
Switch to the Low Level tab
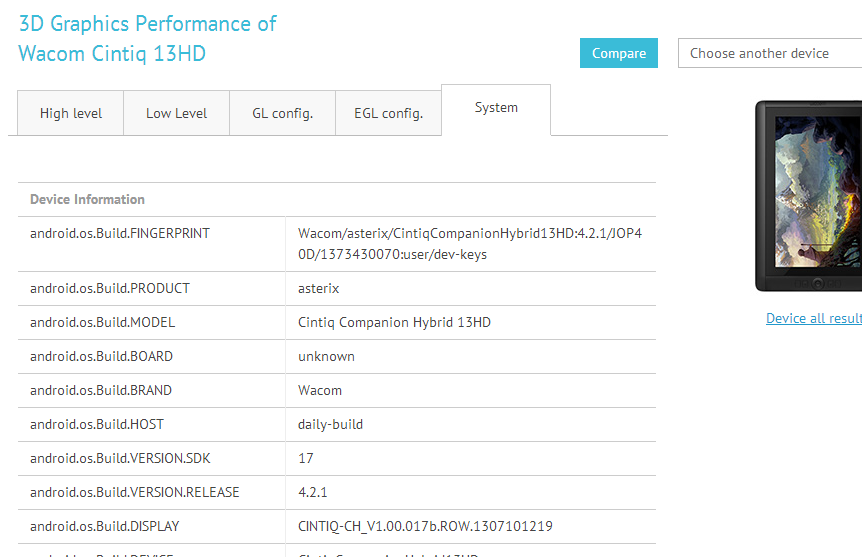click(176, 113)
